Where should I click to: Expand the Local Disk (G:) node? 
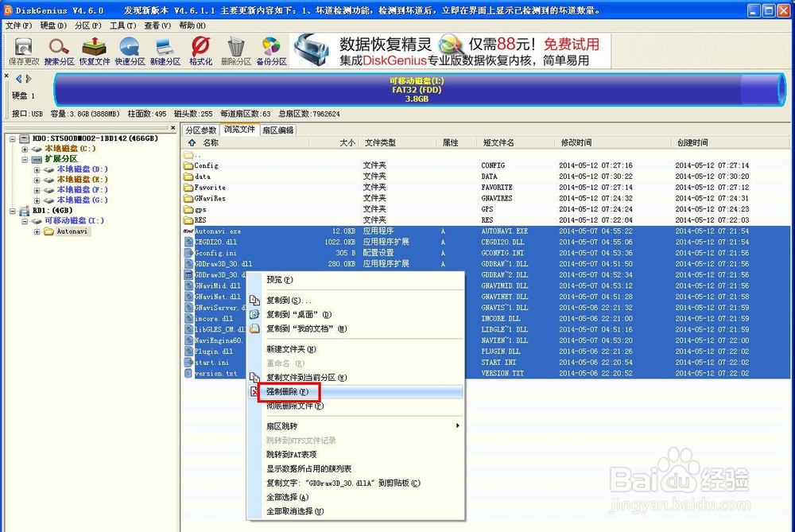point(37,200)
